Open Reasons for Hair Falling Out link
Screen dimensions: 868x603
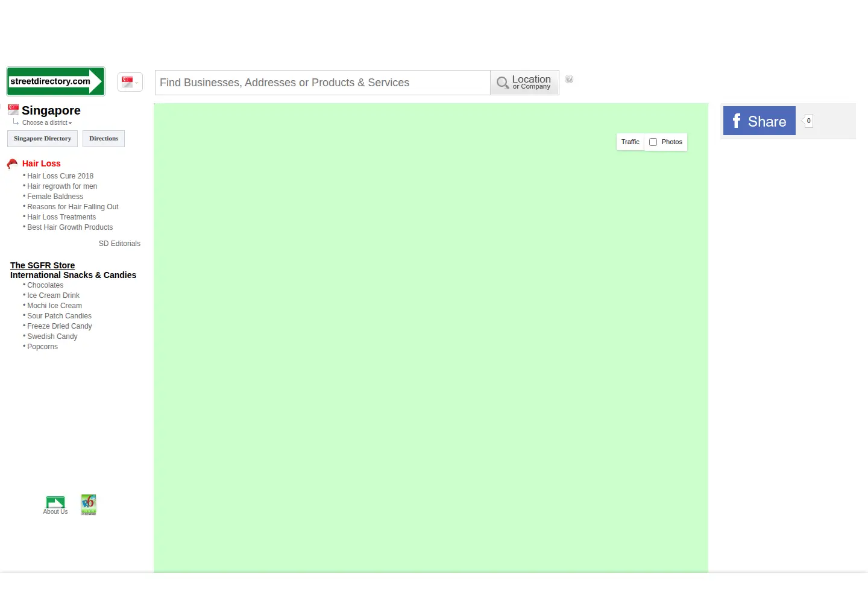tap(73, 207)
